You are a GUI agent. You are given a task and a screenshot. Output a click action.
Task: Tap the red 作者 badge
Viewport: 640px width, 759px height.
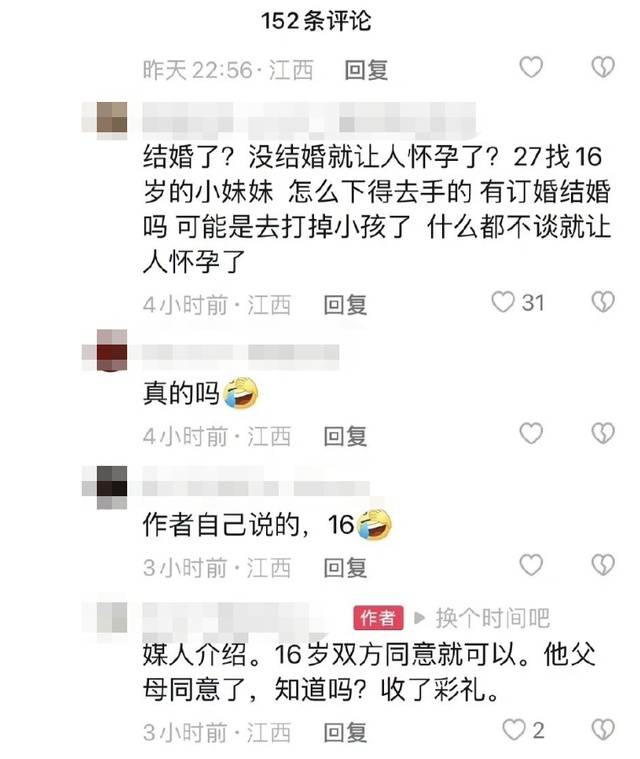pos(378,618)
